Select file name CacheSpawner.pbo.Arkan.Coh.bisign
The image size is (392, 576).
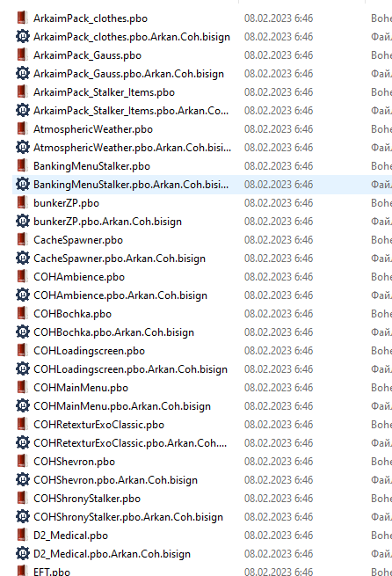pyautogui.click(x=120, y=259)
